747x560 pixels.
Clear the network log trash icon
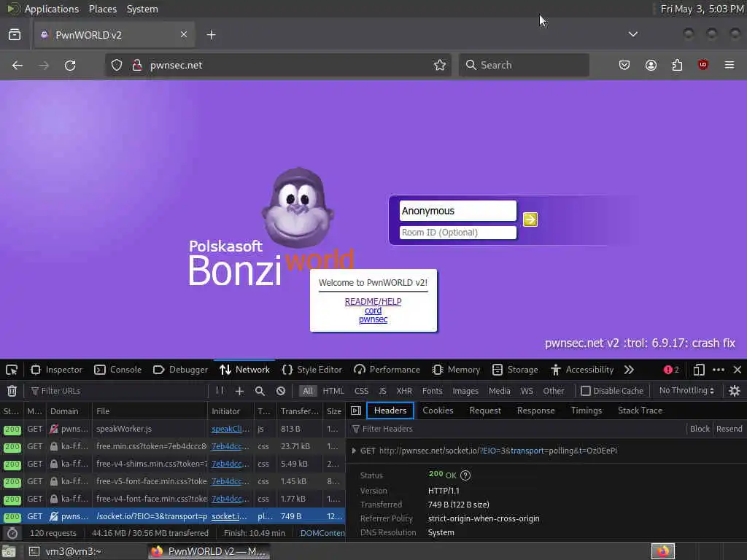pos(12,391)
